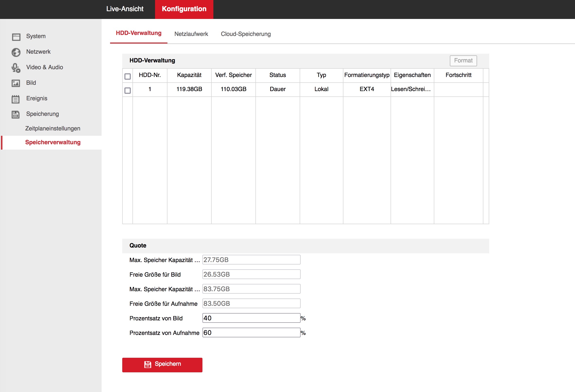
Task: Open Zeitplaneinstellungen submenu item
Action: (52, 128)
